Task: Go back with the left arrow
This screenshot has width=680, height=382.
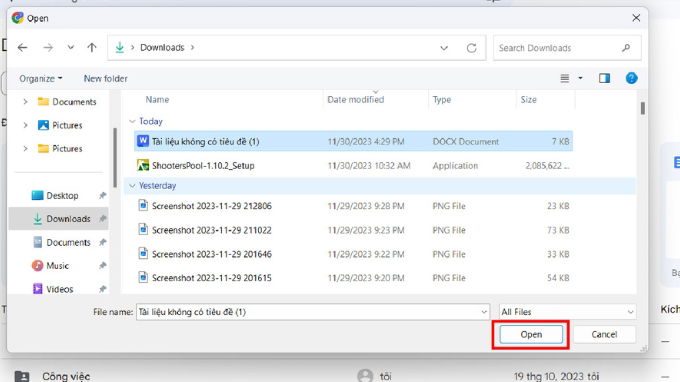Action: (23, 48)
